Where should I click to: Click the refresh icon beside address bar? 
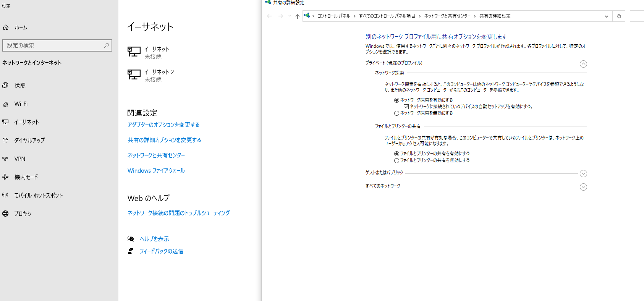point(619,16)
